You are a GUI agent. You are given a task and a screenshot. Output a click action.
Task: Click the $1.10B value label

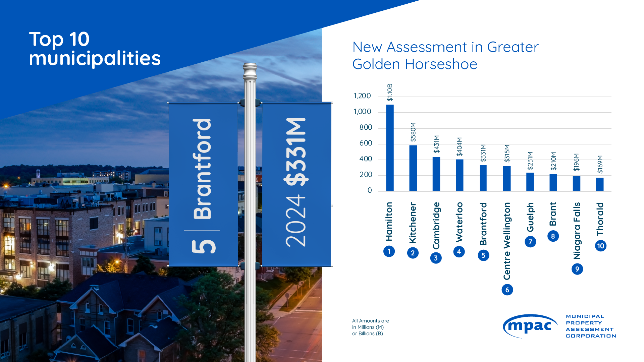point(390,93)
